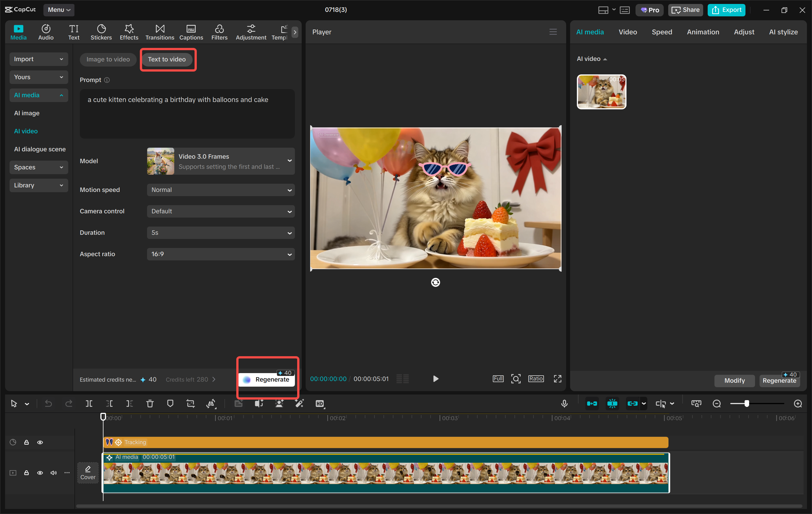Adjust the timeline zoom slider
812x514 pixels.
click(x=747, y=403)
